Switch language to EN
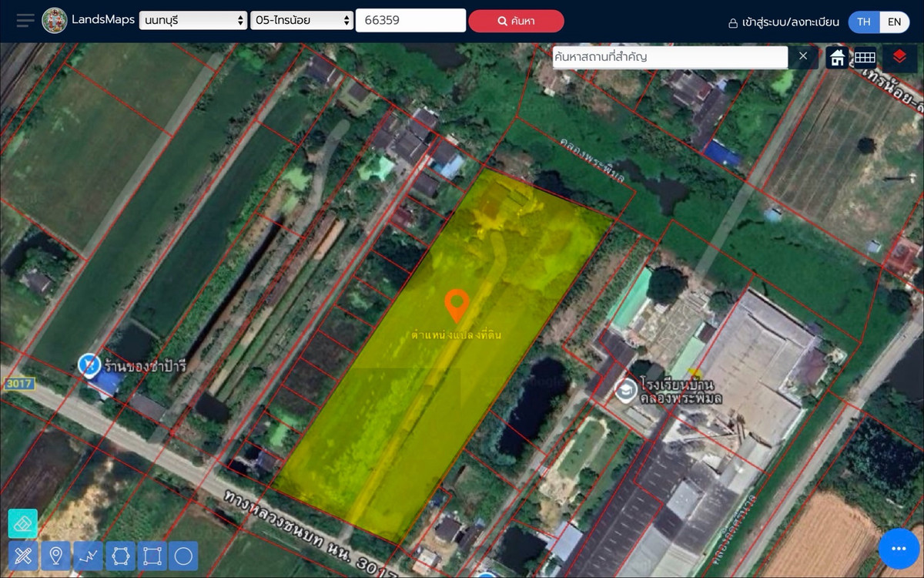924x578 pixels. click(x=894, y=22)
